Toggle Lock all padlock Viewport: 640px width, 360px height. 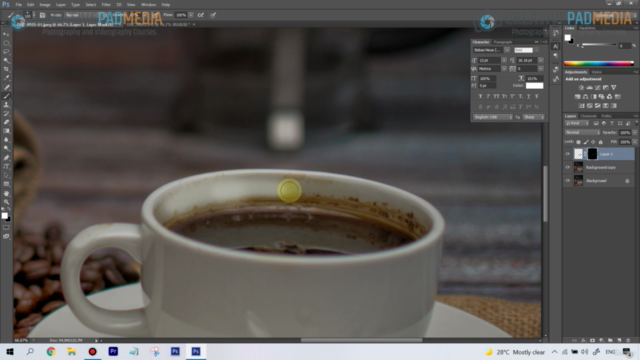tap(600, 142)
